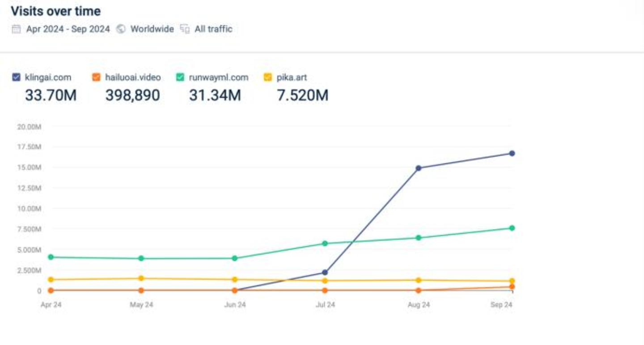Image resolution: width=644 pixels, height=345 pixels.
Task: Hide the pika.art series checkbox
Action: pos(268,77)
